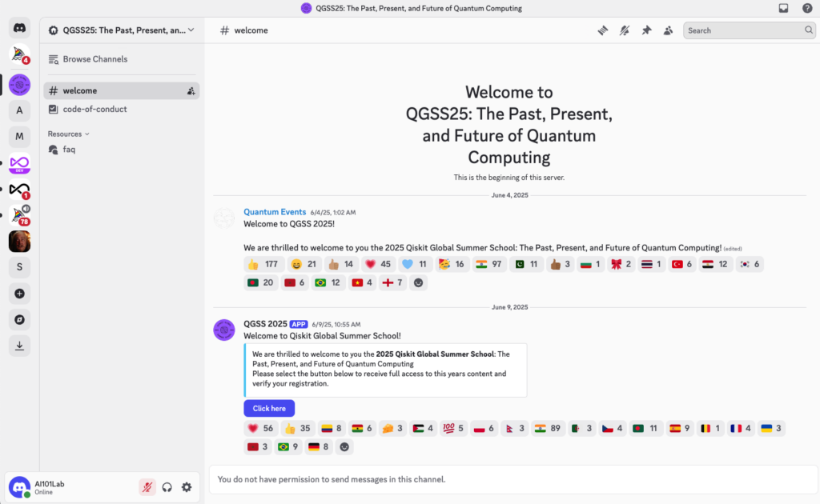Toggle the thumbs up reaction showing 35
Image resolution: width=820 pixels, height=504 pixels.
(x=298, y=428)
